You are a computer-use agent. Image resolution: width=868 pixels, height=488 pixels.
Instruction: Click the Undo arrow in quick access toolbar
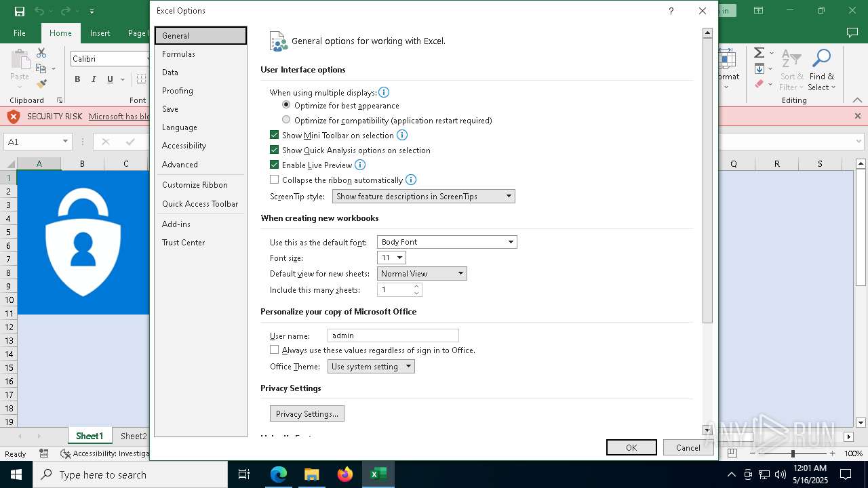(39, 11)
